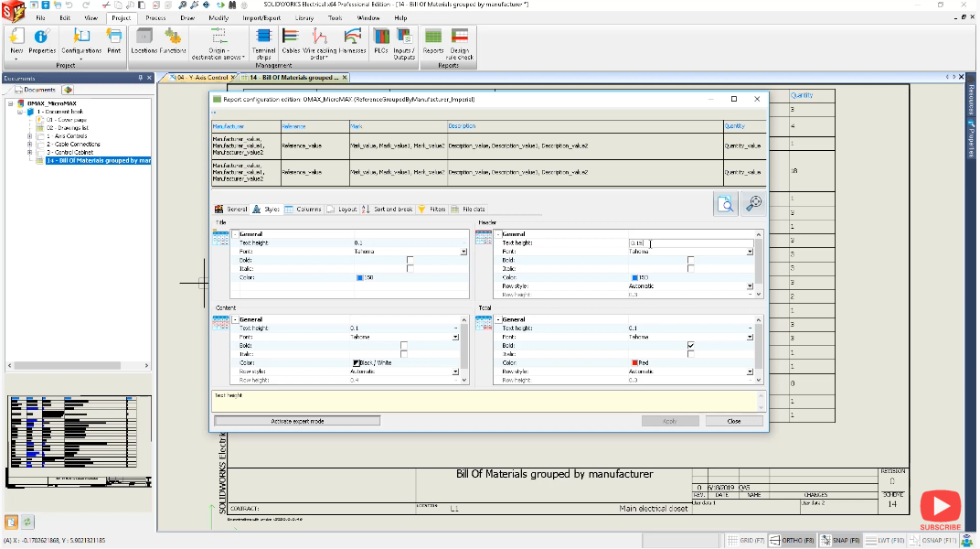Screen dimensions: 980x549
Task: Switch to Sort and break tab
Action: tap(388, 210)
